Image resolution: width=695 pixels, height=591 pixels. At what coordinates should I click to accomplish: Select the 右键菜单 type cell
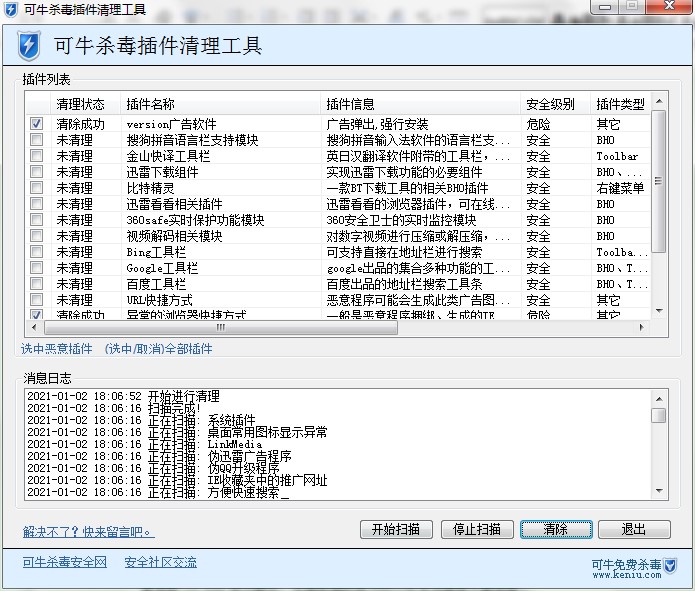(620, 188)
